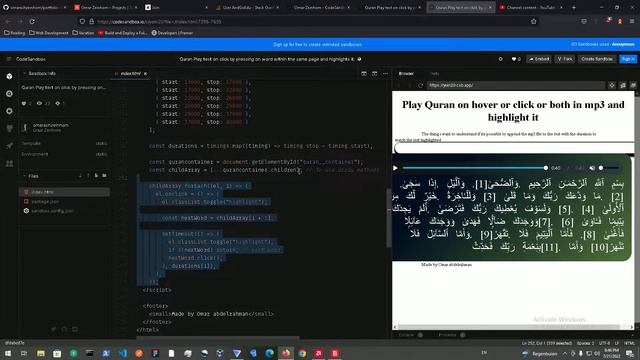Click the new folder icon in Files header

104,176
